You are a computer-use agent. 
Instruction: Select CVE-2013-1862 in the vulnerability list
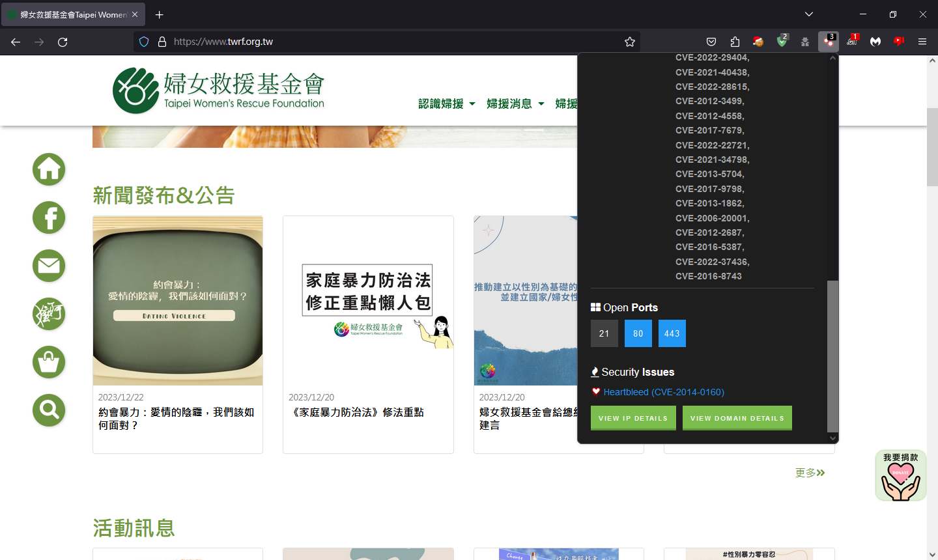point(710,203)
